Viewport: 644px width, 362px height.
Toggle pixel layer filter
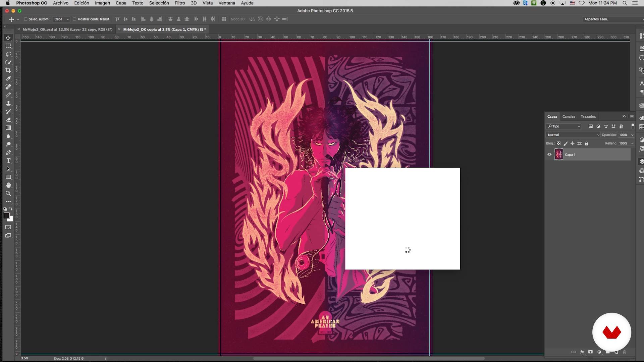tap(591, 126)
